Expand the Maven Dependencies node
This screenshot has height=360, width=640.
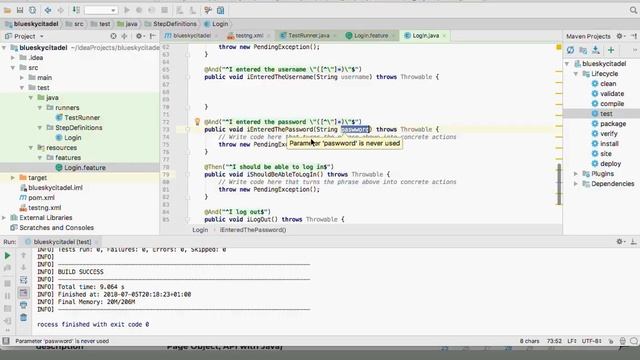coord(576,184)
